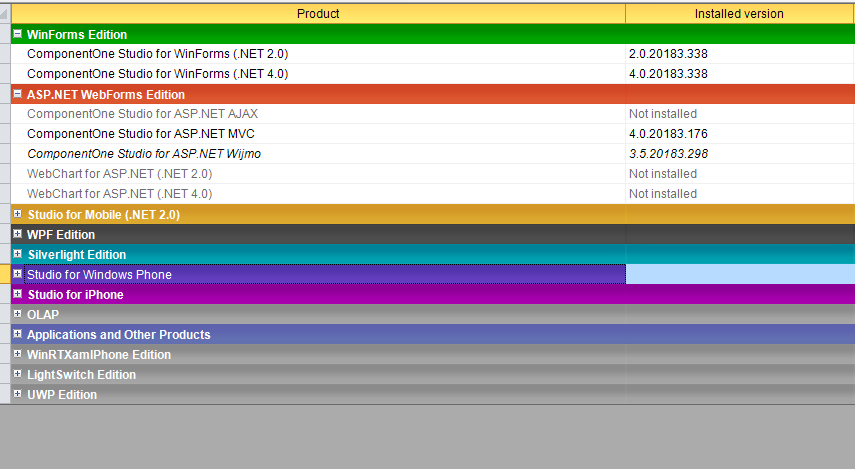This screenshot has width=855, height=469.
Task: Click Not installed cell for WebChart (.NET 2.0)
Action: point(740,174)
